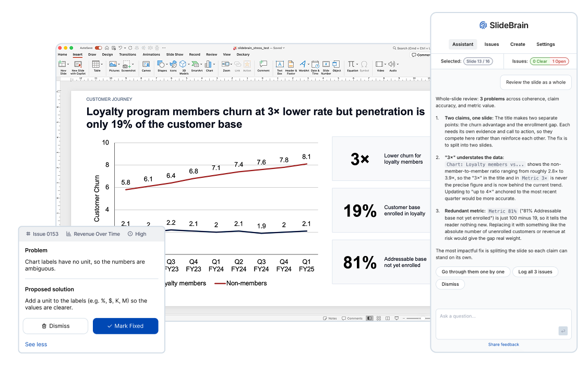Open the Home ribbon tab
Viewport: 588px width, 365px height.
(62, 54)
